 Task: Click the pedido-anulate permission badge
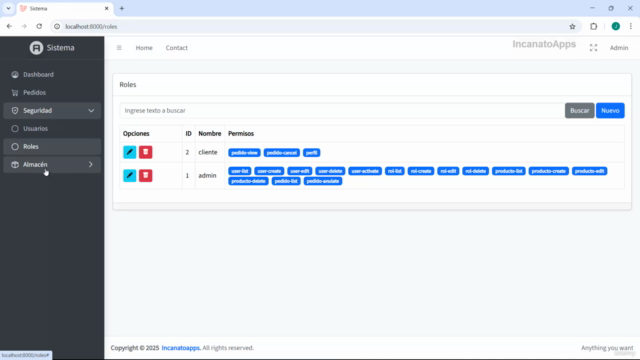(x=323, y=181)
